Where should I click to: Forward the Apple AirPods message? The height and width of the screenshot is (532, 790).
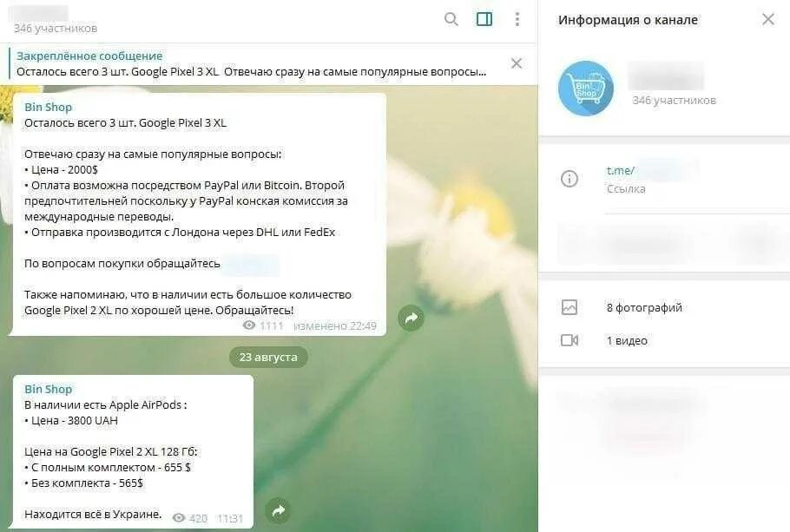(279, 511)
